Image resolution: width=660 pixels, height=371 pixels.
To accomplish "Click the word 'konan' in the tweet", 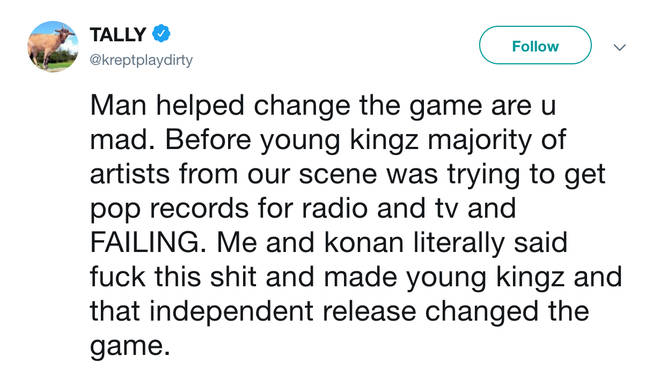I will [x=364, y=243].
